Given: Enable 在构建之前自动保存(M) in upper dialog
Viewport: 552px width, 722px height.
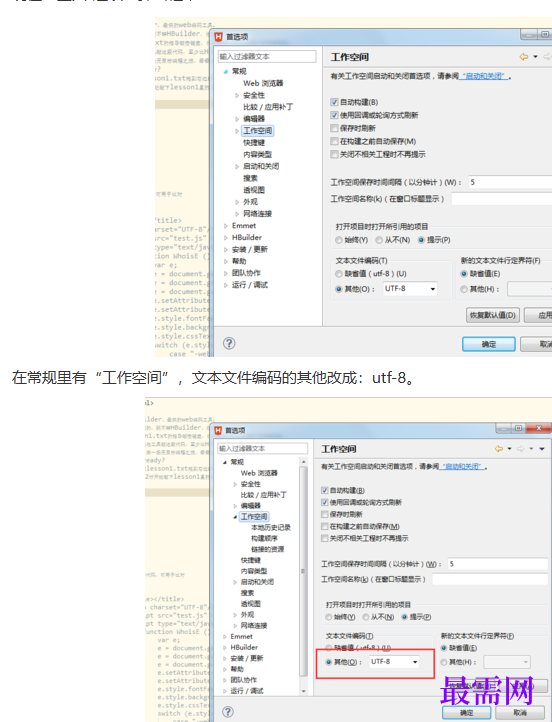Looking at the screenshot, I should [334, 141].
